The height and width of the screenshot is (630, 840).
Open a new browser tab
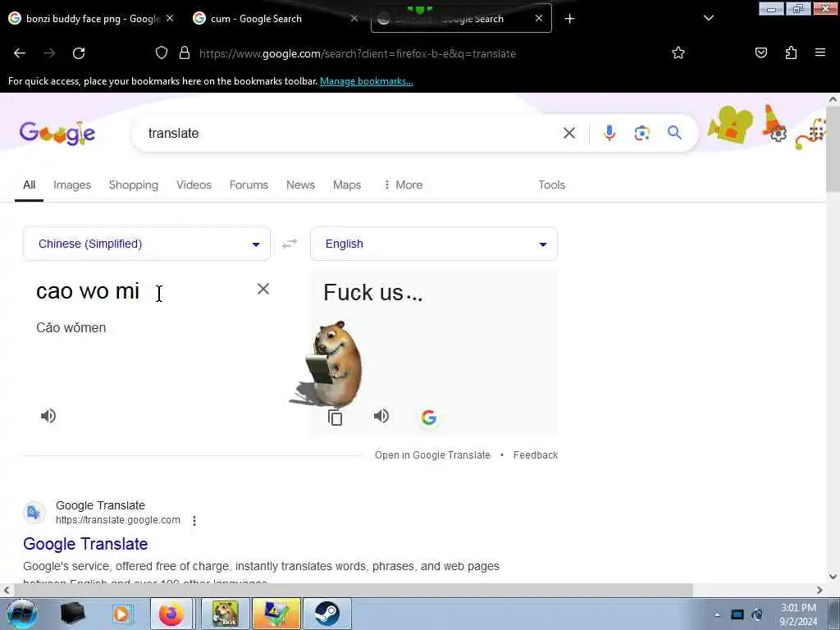(x=569, y=19)
